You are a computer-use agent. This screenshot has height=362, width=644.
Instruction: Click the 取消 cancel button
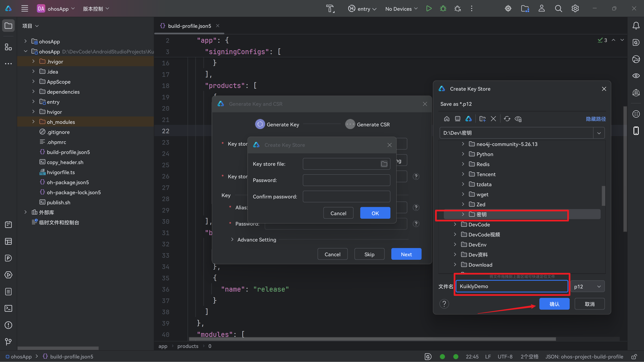[589, 304]
